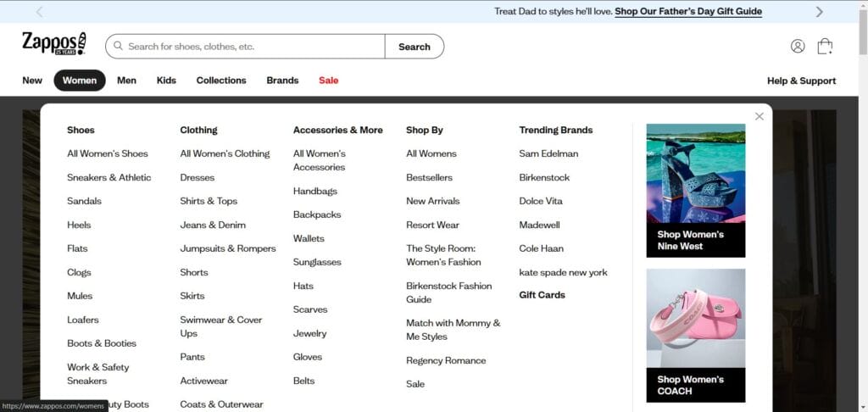Open Shirts & Tops

pyautogui.click(x=209, y=201)
